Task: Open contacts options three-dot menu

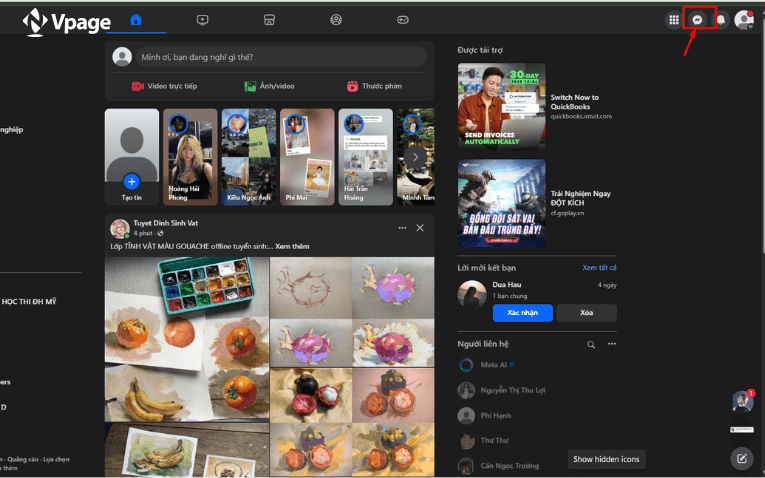Action: click(x=612, y=344)
